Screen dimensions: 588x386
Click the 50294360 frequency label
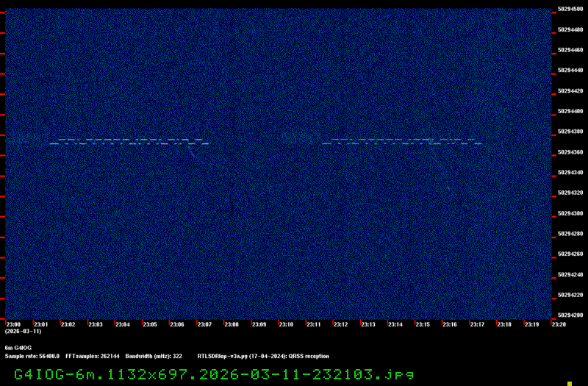[x=570, y=152]
